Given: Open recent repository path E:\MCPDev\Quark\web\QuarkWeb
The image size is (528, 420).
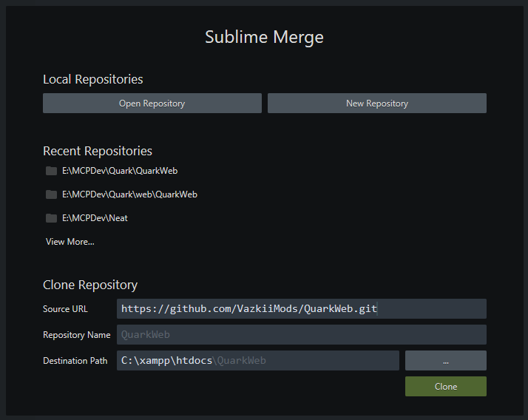Looking at the screenshot, I should click(x=129, y=194).
